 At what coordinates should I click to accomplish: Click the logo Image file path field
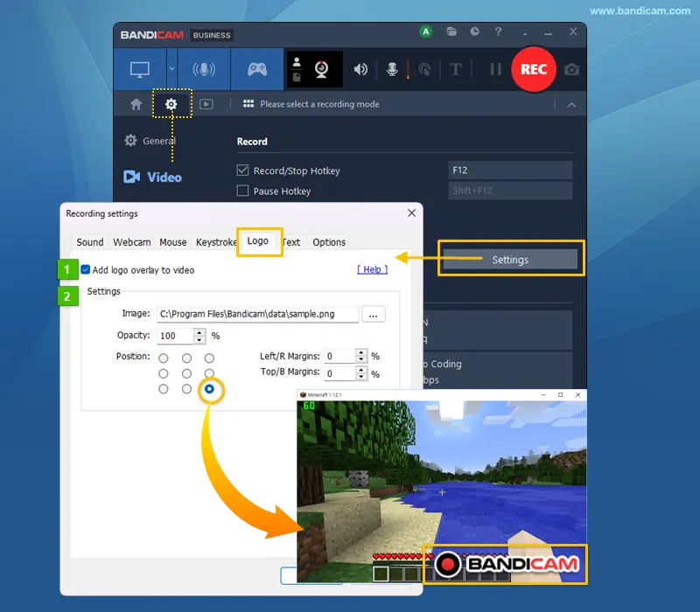pyautogui.click(x=257, y=314)
